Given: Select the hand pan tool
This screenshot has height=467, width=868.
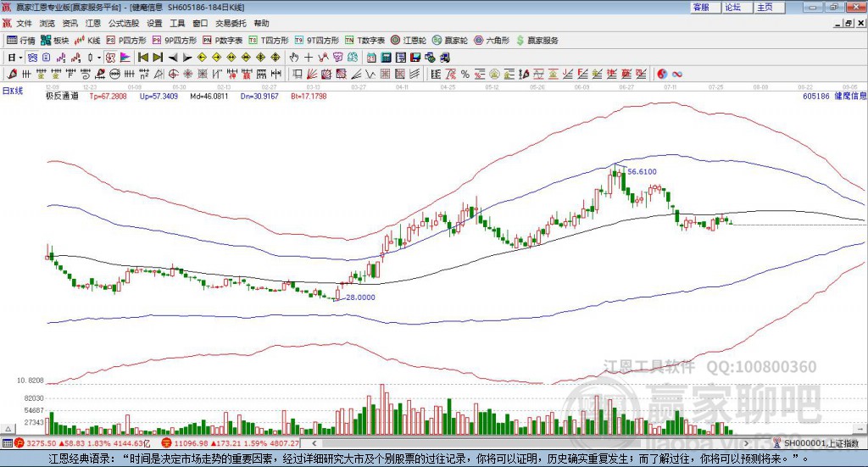Looking at the screenshot, I should pyautogui.click(x=293, y=58).
